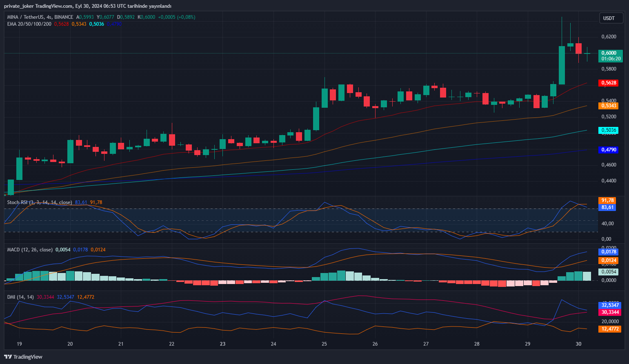Click the TradingView logo icon
Viewport: 629px width, 364px height.
pyautogui.click(x=8, y=357)
